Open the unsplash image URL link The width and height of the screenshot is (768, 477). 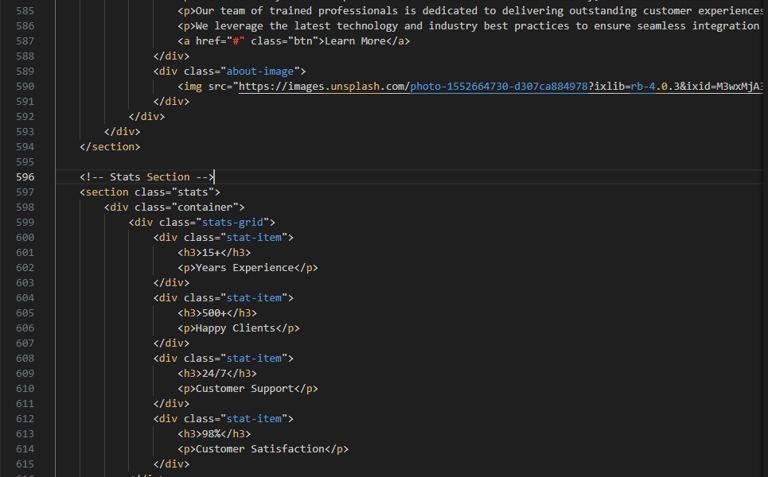tap(501, 86)
